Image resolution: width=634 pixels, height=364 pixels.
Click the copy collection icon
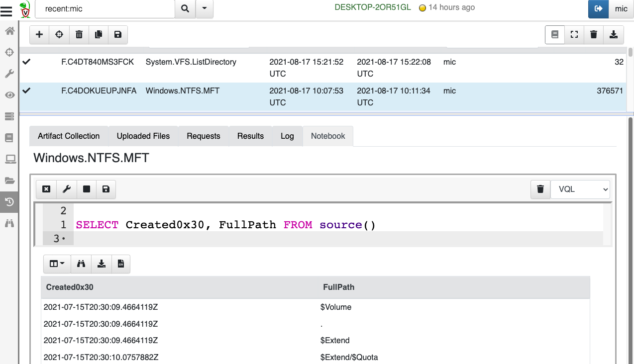[99, 34]
